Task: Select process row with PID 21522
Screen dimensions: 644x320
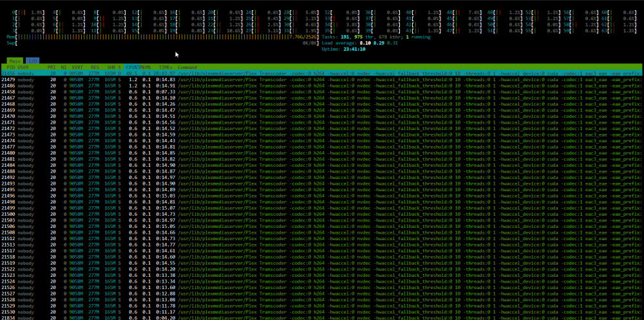Action: [x=322, y=268]
